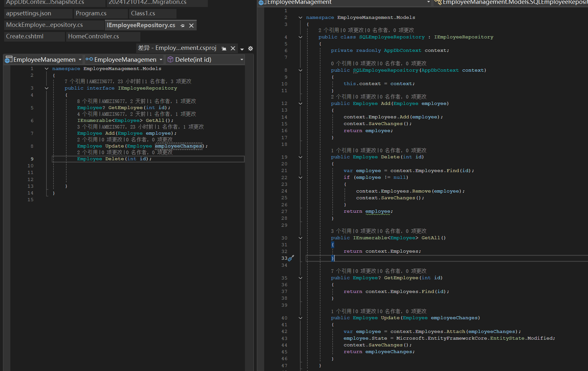Open the appsettings.json tab
The image size is (588, 371).
[x=38, y=13]
